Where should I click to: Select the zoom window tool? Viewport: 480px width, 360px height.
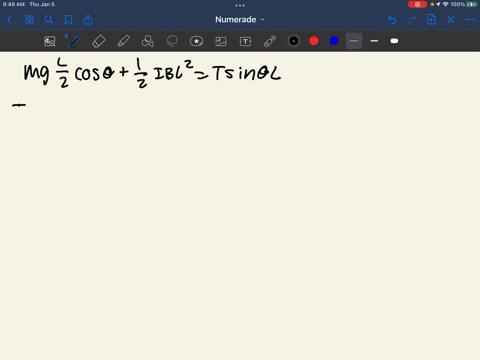coord(50,41)
